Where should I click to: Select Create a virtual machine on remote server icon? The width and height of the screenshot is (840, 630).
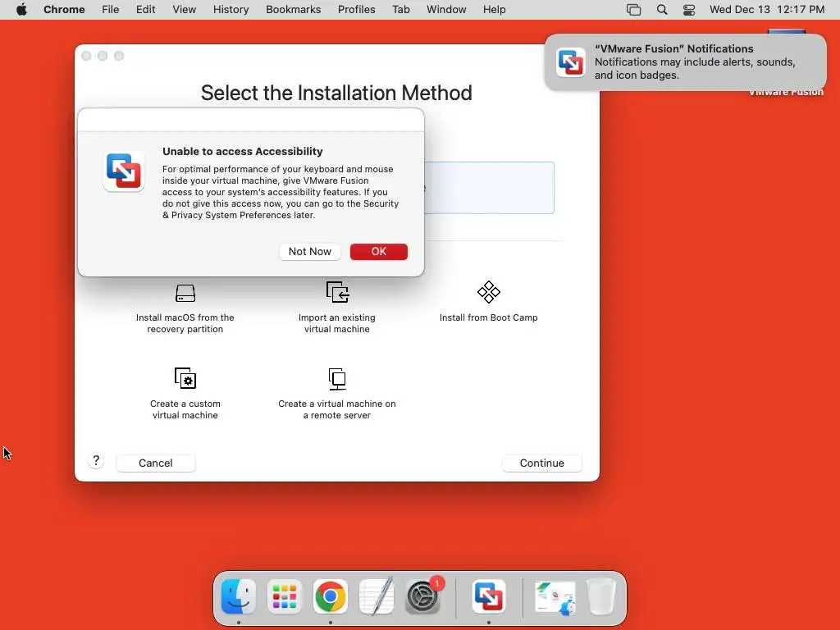pyautogui.click(x=337, y=379)
